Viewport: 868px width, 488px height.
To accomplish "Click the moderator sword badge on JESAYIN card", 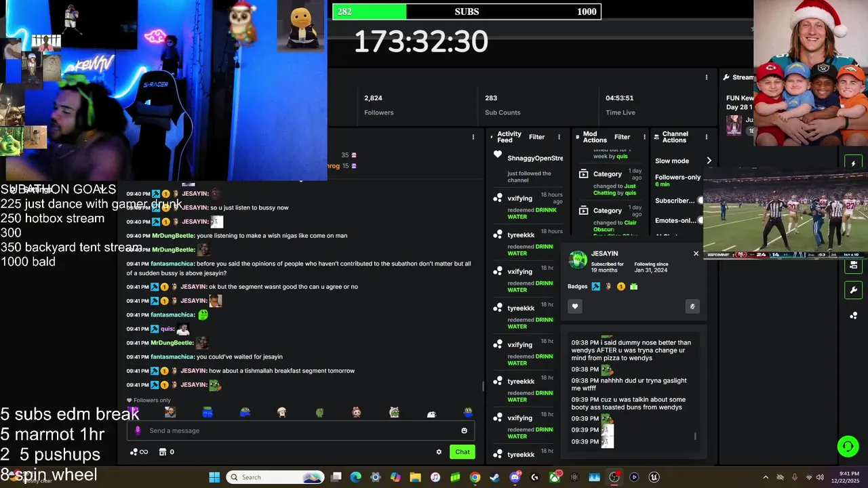I will click(595, 287).
